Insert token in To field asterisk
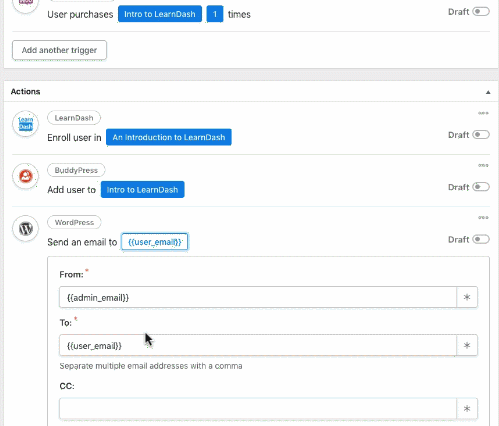499x426 pixels. [467, 345]
